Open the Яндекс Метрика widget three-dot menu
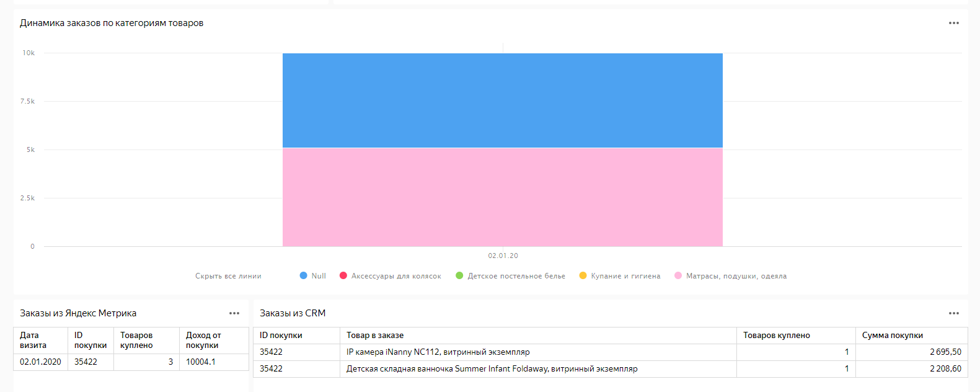Image resolution: width=980 pixels, height=392 pixels. pyautogui.click(x=234, y=313)
